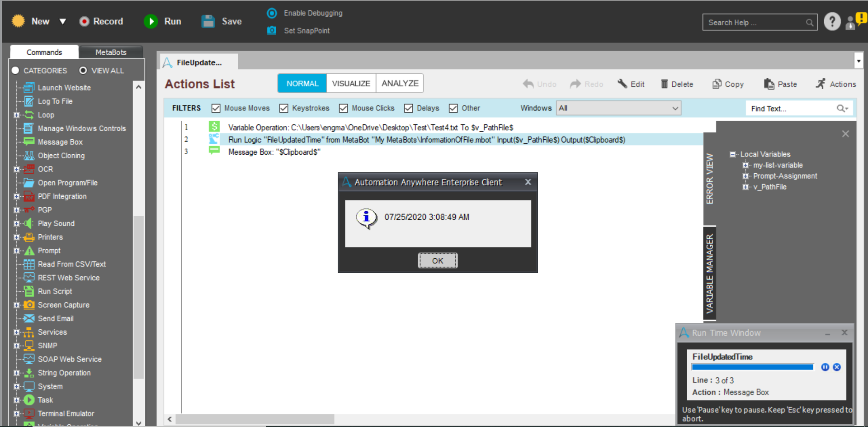Click the Edit action button
Image resolution: width=868 pixels, height=427 pixels.
click(631, 84)
